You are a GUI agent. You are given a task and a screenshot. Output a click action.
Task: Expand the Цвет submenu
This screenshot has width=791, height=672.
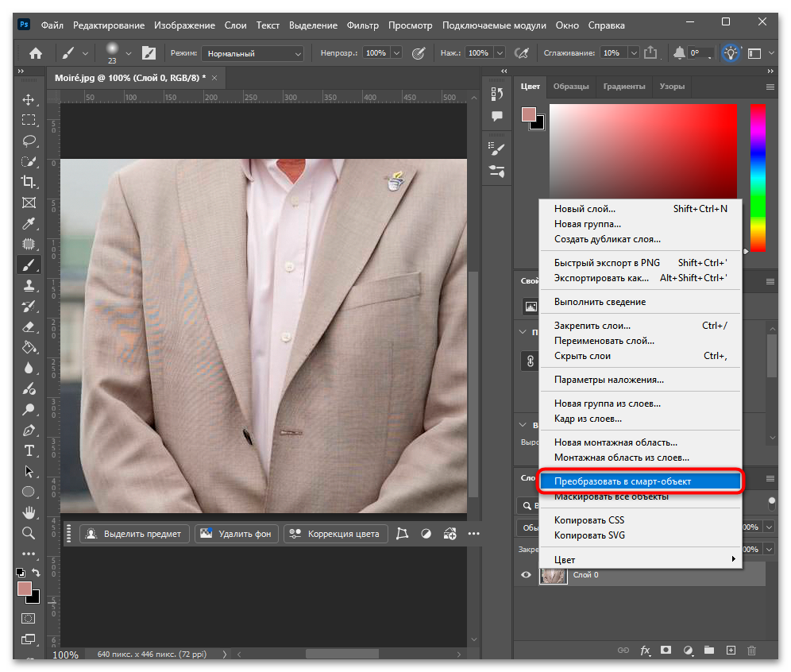tap(641, 559)
